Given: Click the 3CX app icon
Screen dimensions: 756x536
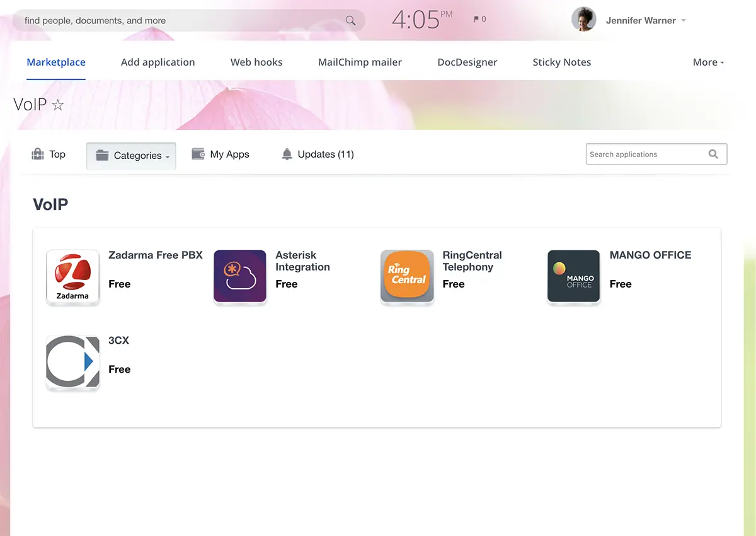Looking at the screenshot, I should click(x=72, y=363).
